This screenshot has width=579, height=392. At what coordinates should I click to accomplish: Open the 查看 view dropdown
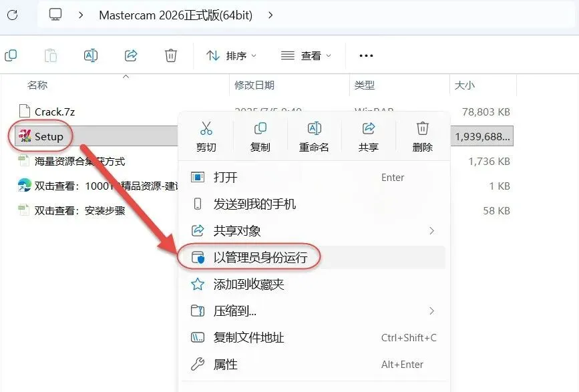point(306,55)
